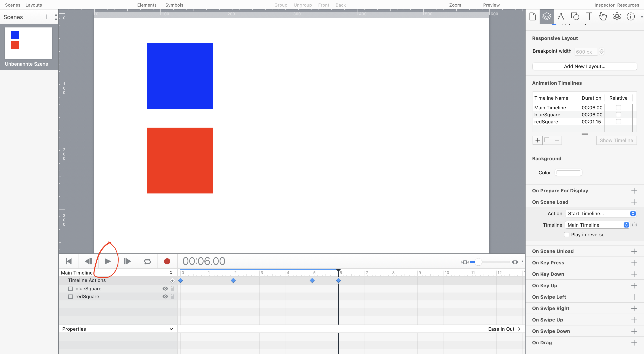Open the Symbols toolbar menu

pyautogui.click(x=174, y=5)
